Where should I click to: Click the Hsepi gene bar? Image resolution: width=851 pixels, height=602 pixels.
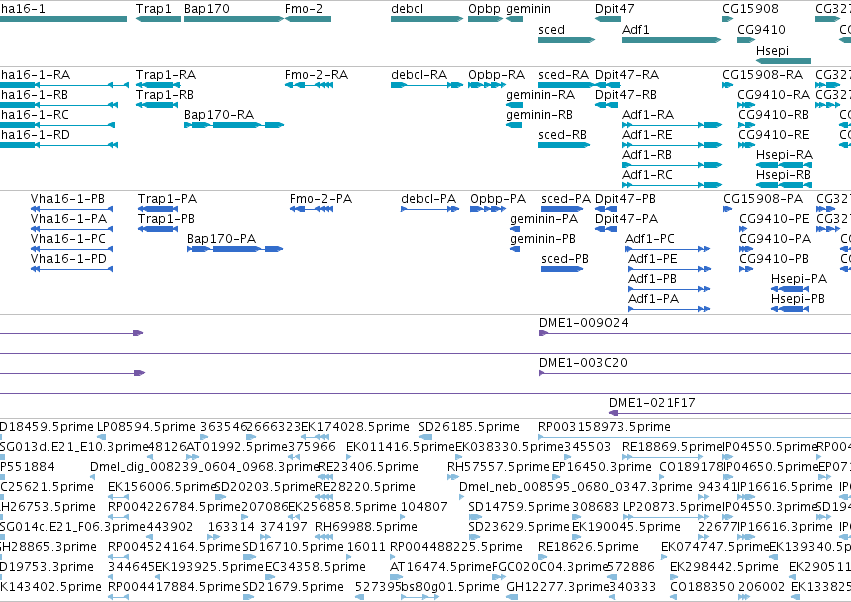pyautogui.click(x=784, y=61)
